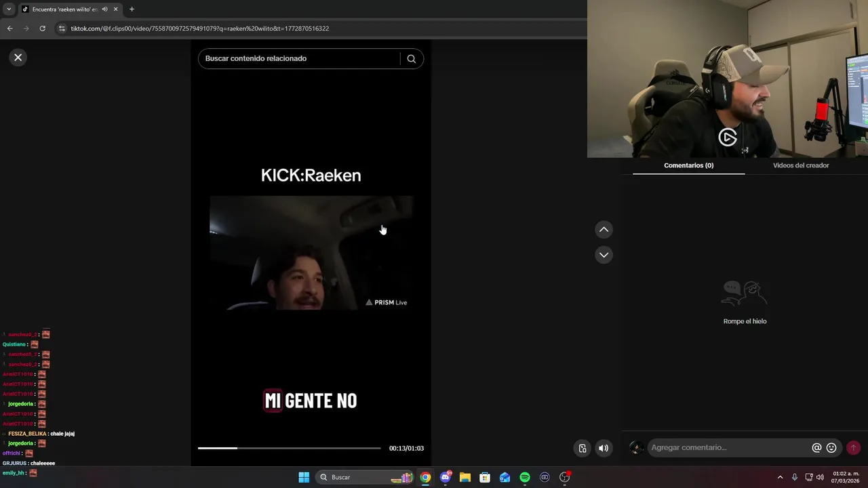Focus the 'Buscar contenido relacionado' search field
Screen dimensions: 868x488
pos(298,59)
